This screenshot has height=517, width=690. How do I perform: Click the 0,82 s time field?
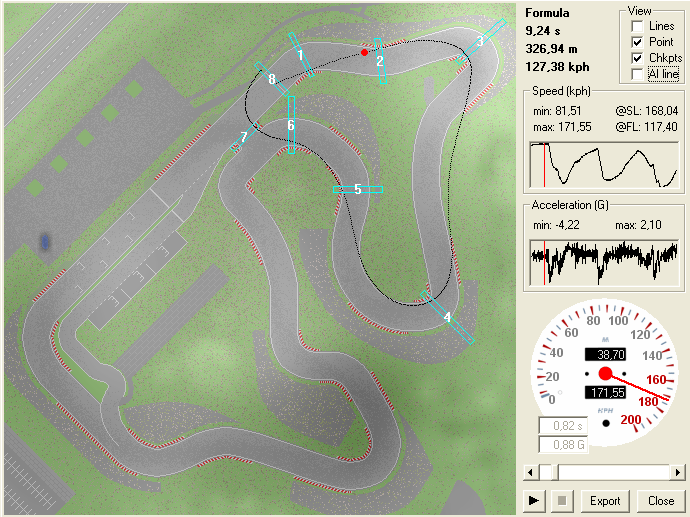563,426
